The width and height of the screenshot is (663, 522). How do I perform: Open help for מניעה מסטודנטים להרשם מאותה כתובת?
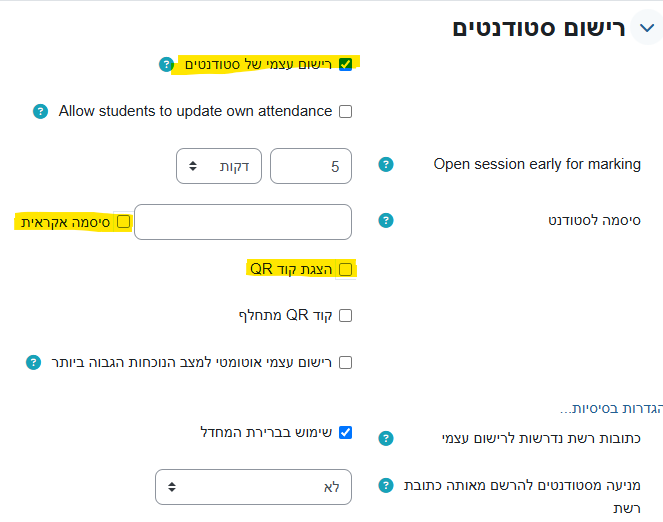[386, 486]
